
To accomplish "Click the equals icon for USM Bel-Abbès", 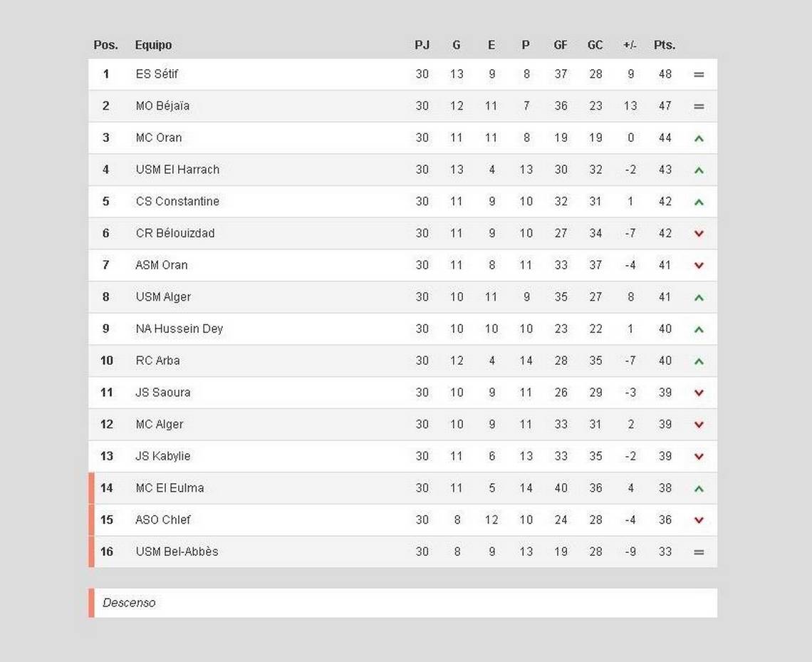I will [x=699, y=552].
